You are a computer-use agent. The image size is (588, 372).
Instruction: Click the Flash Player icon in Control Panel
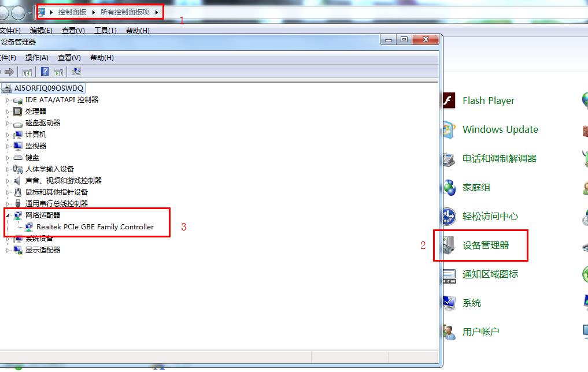(x=449, y=101)
